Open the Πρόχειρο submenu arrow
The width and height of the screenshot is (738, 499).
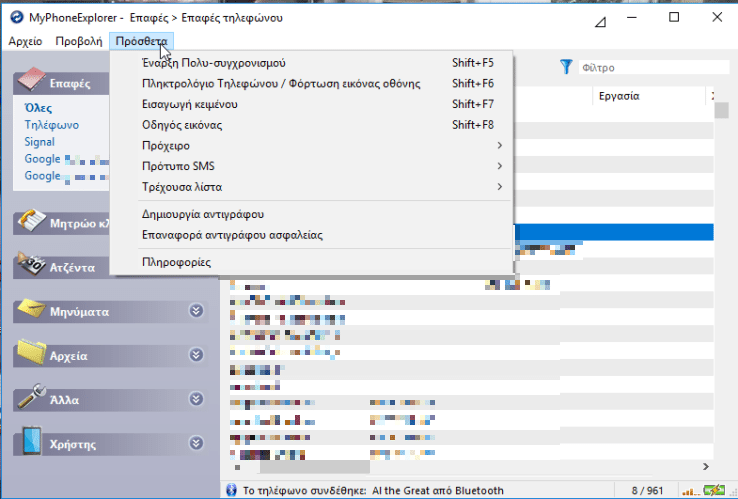499,145
